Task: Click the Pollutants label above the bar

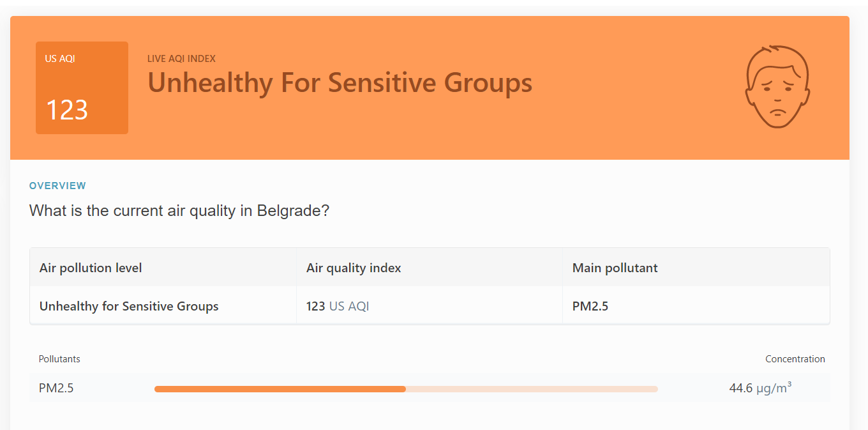Action: 59,359
